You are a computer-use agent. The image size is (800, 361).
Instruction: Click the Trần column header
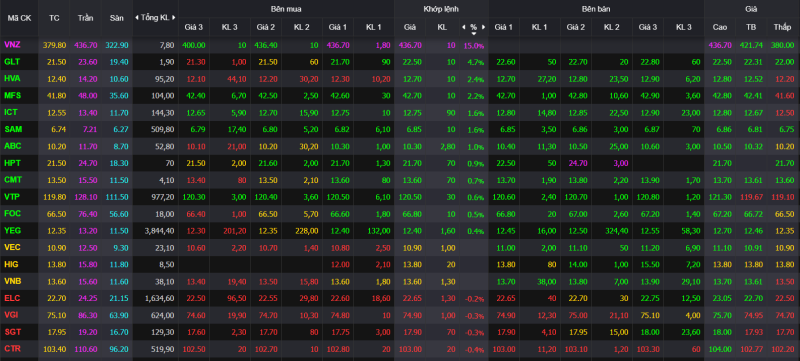point(85,18)
